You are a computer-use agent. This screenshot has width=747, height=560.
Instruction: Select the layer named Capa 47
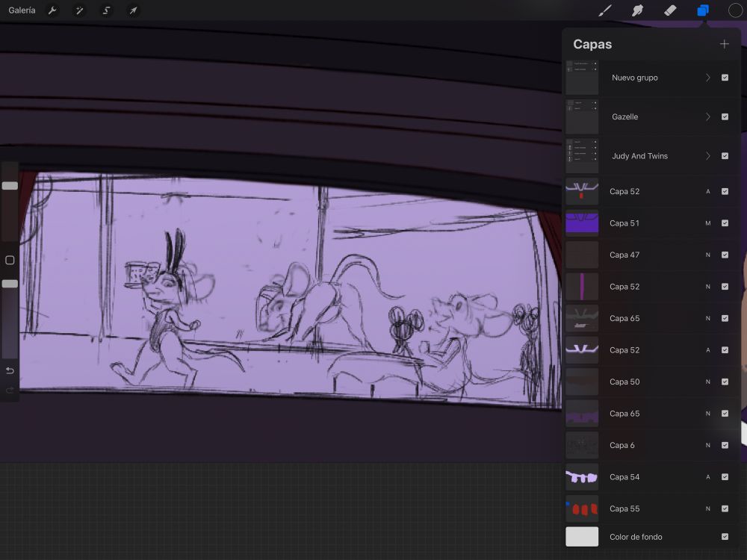pyautogui.click(x=624, y=255)
